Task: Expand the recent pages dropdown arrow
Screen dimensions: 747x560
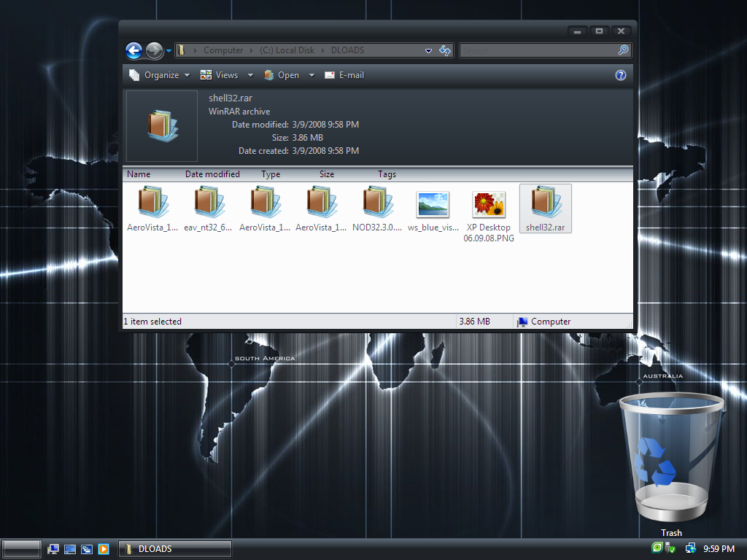Action: [169, 51]
